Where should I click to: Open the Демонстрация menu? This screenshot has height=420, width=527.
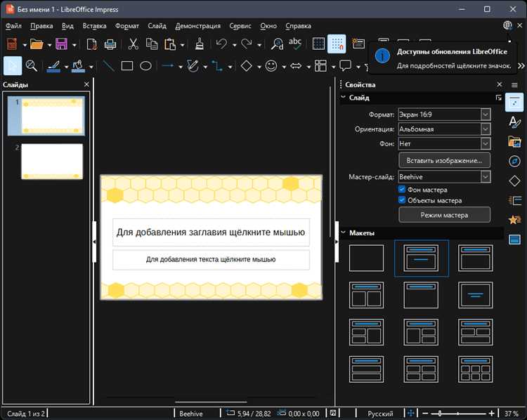[198, 26]
